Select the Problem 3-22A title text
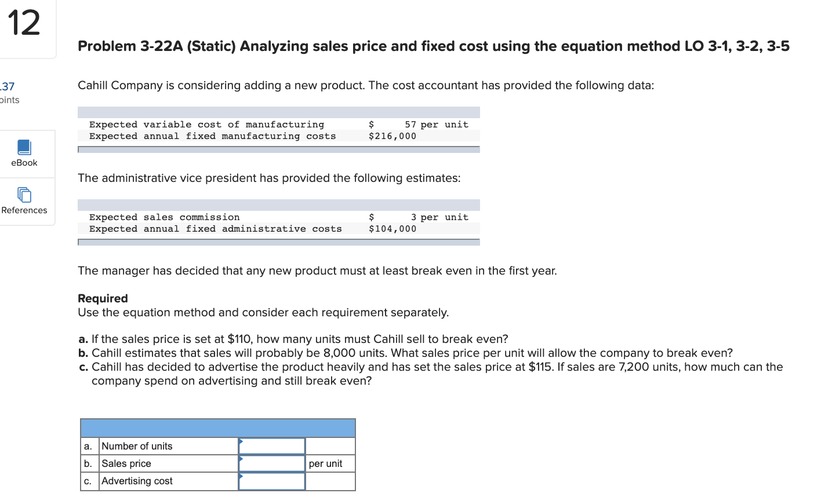Image resolution: width=814 pixels, height=504 pixels. 434,46
